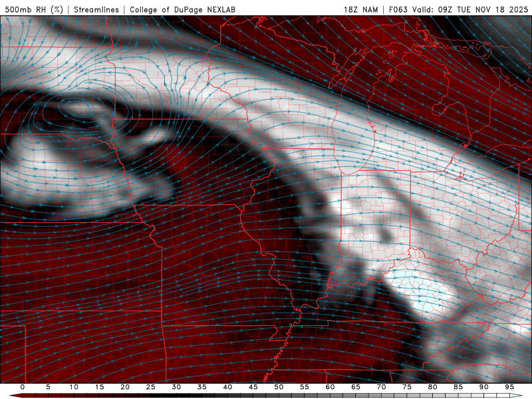Click the colorbar label "70"

(381, 387)
